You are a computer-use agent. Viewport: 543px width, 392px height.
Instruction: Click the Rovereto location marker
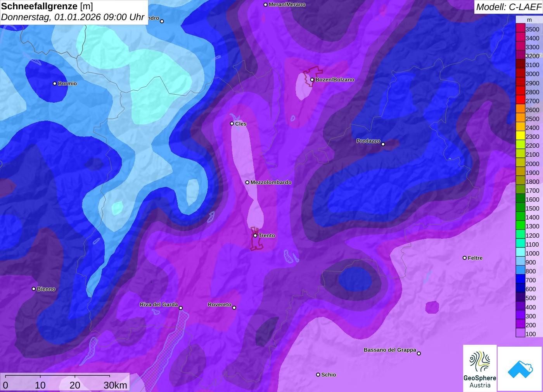(x=234, y=308)
